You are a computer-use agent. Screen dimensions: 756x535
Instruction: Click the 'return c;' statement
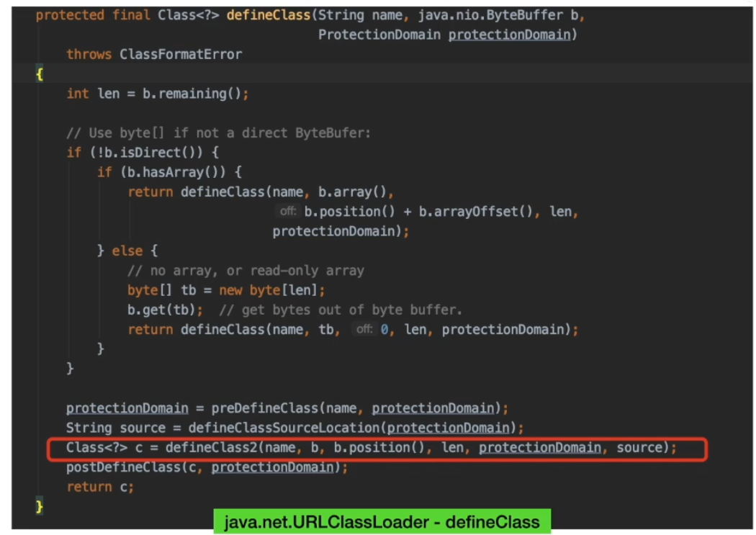click(100, 487)
